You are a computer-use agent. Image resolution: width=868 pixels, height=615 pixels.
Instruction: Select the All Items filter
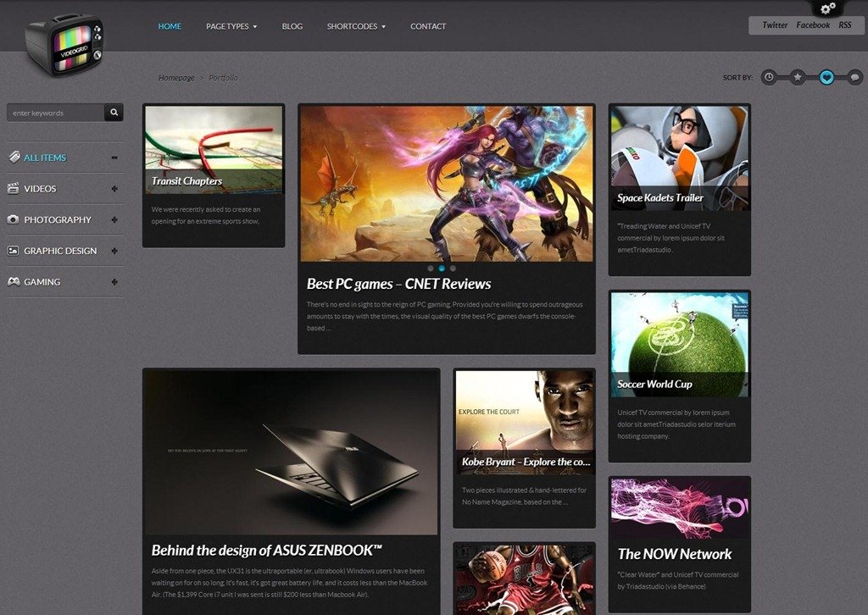pyautogui.click(x=45, y=158)
